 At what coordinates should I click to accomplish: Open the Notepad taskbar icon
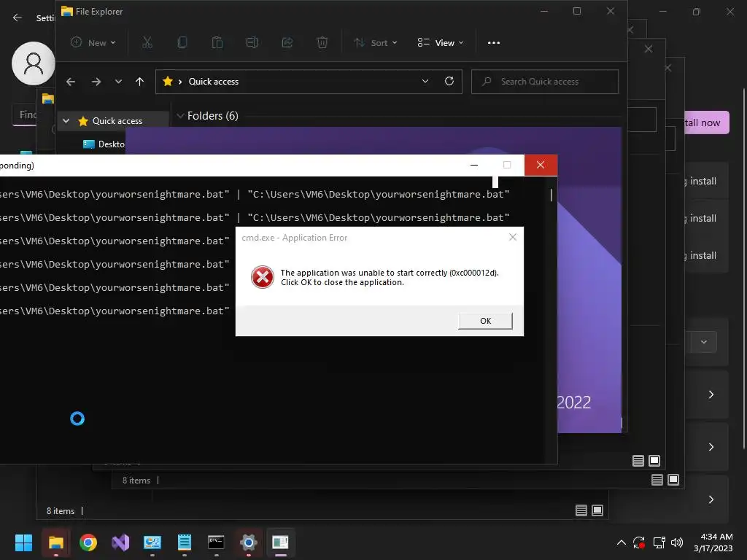185,542
